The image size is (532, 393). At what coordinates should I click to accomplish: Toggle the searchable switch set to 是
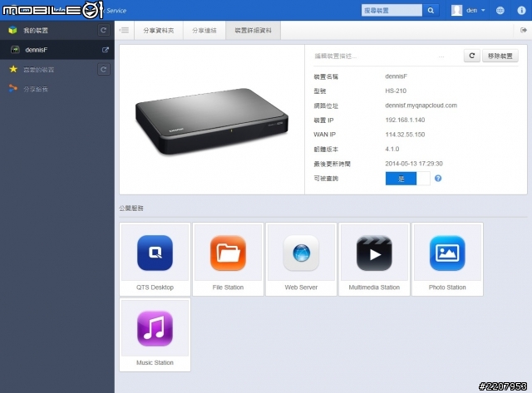click(407, 179)
